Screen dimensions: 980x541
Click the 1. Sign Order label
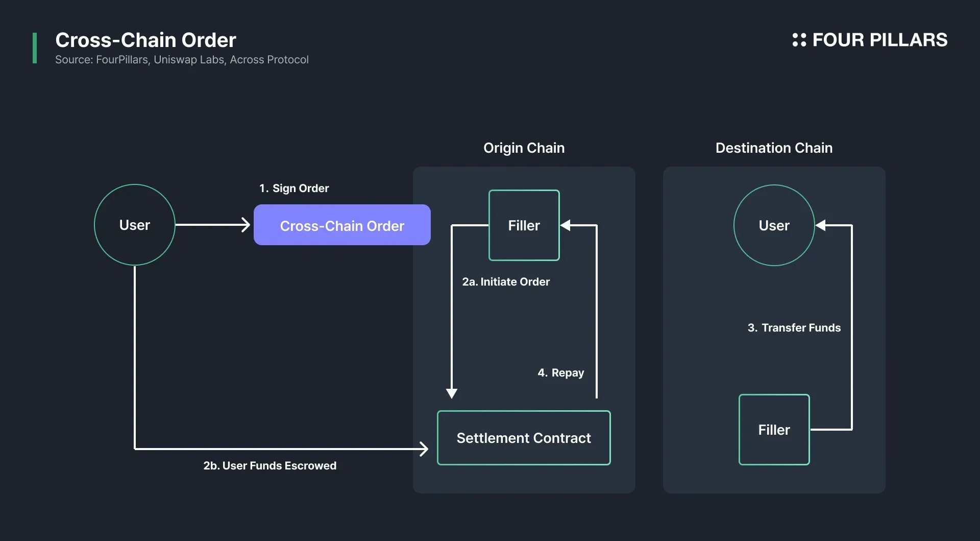(x=293, y=188)
